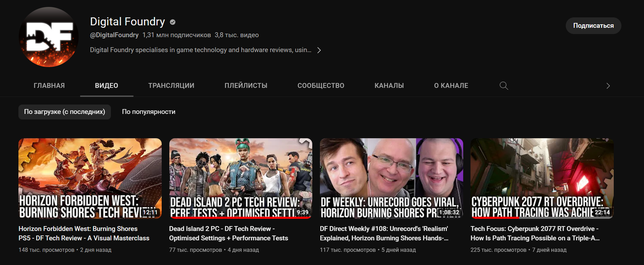Image resolution: width=644 pixels, height=265 pixels.
Task: Click DF Direct Weekly #108 title link
Action: (x=384, y=233)
